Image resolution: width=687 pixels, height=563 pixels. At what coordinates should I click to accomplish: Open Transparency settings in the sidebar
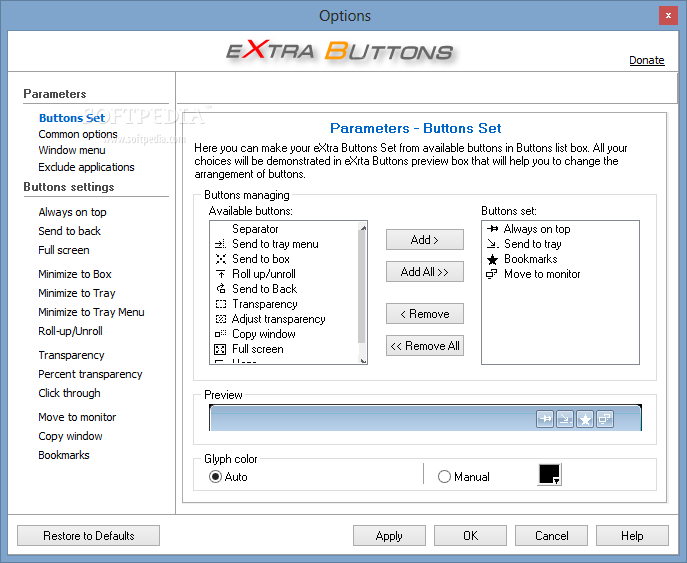pyautogui.click(x=71, y=355)
